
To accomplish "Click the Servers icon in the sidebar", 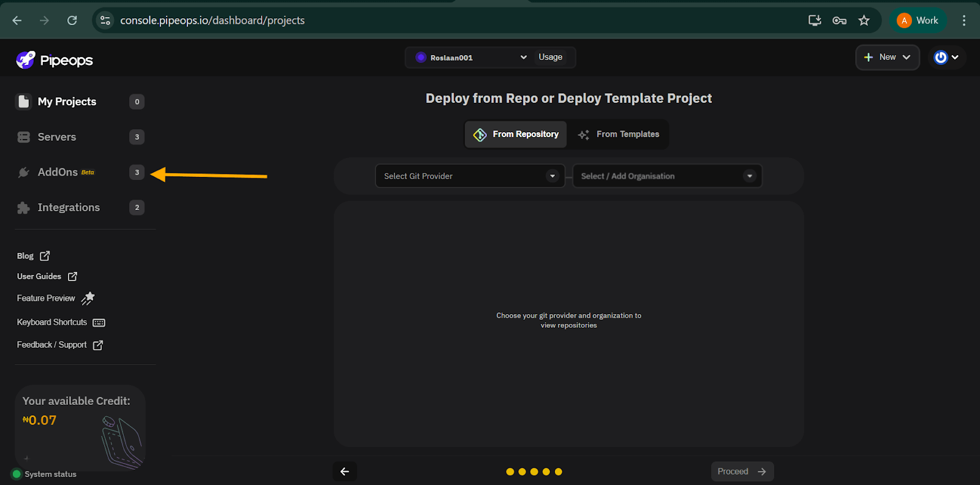I will 23,137.
